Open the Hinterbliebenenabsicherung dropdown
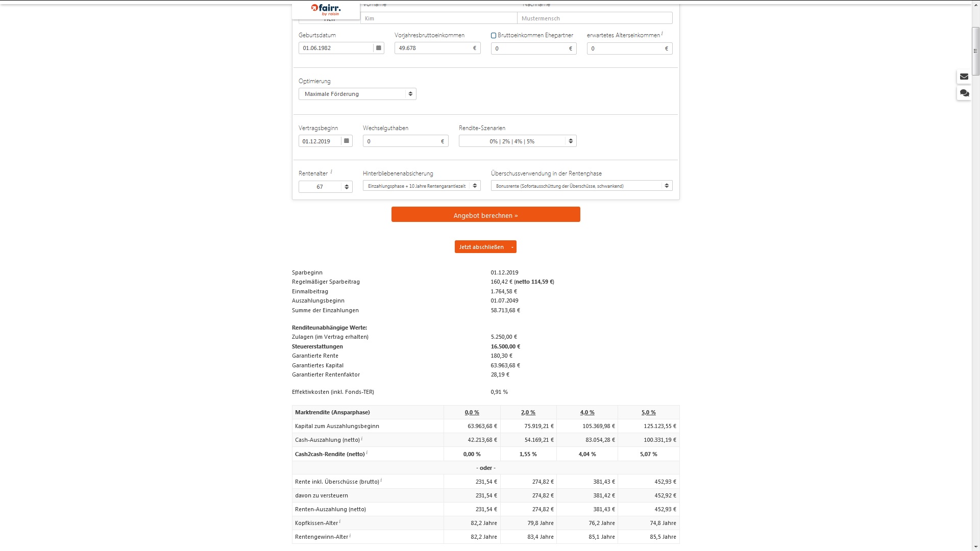The width and height of the screenshot is (980, 551). pos(422,186)
